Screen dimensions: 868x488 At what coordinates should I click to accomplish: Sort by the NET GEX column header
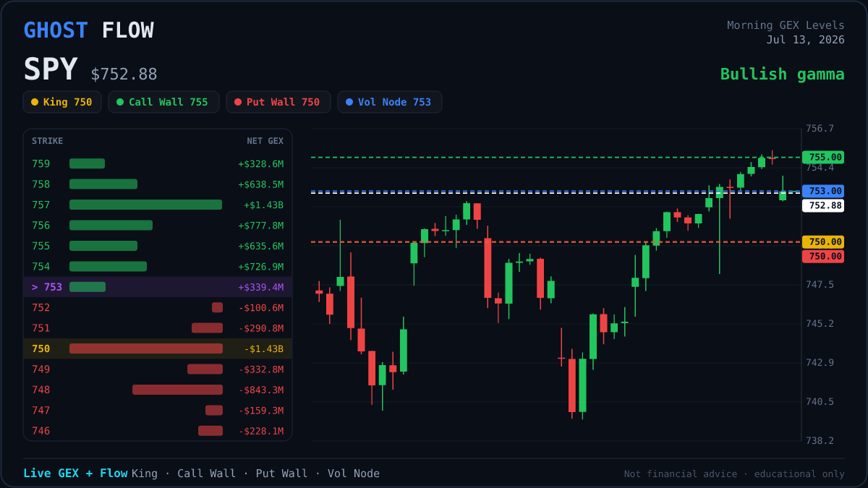(265, 141)
